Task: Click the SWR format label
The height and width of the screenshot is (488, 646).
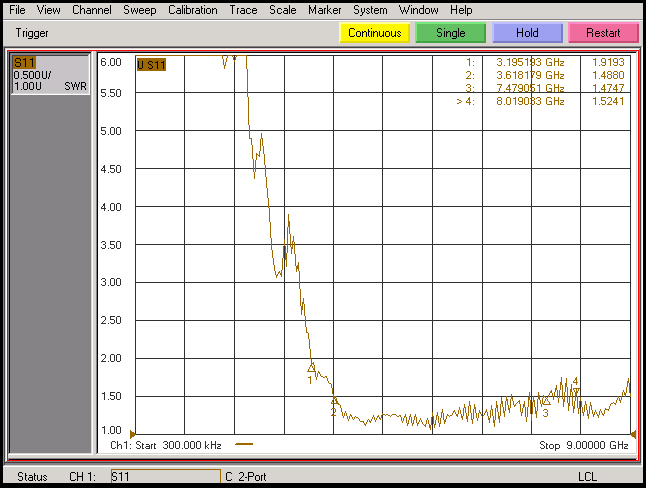Action: (x=75, y=87)
